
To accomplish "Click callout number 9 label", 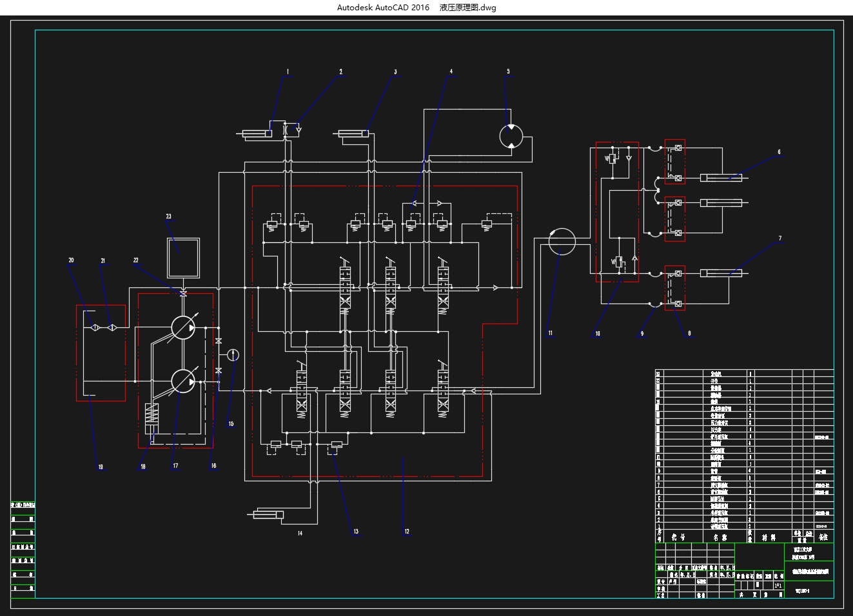I will 642,334.
